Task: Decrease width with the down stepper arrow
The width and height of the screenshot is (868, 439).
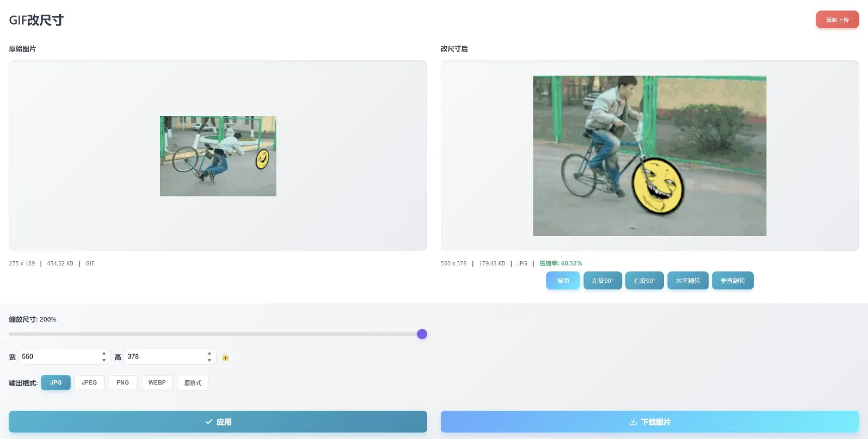Action: pos(104,360)
